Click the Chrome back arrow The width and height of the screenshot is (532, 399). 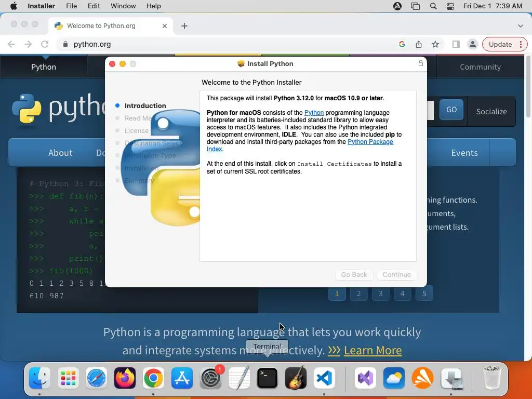coord(11,44)
